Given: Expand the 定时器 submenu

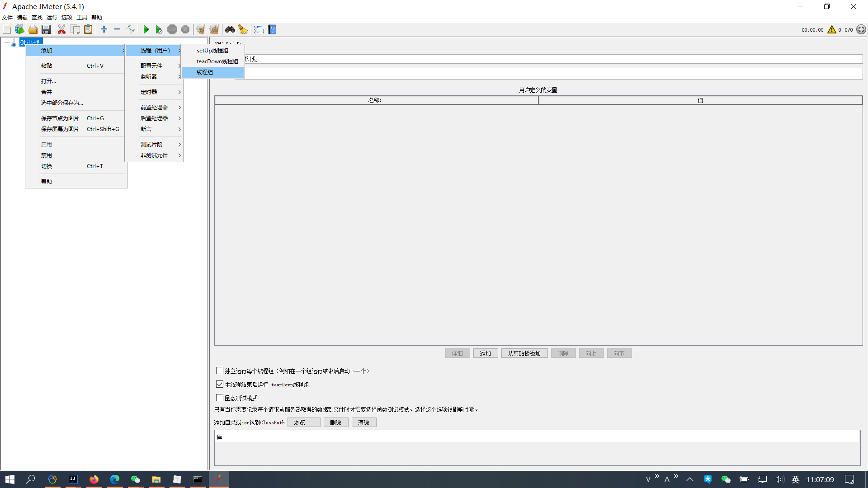Looking at the screenshot, I should click(x=154, y=92).
